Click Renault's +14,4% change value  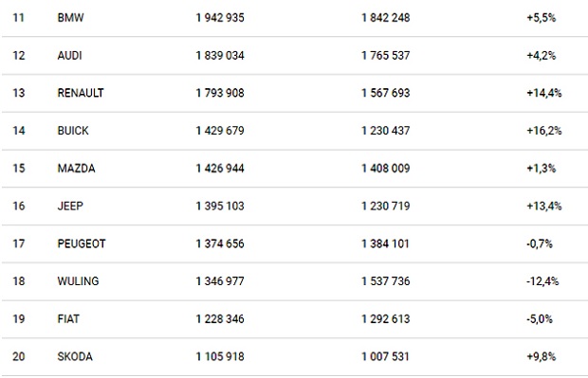[544, 93]
